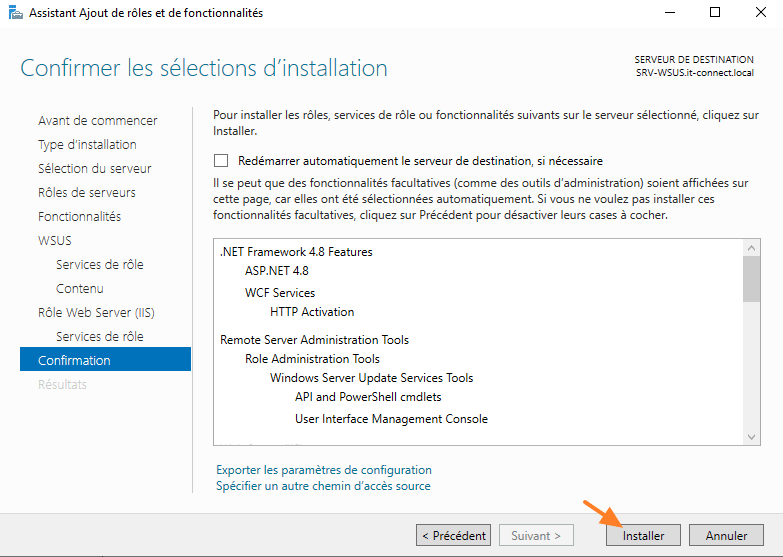Open the Type d'installation step
Screen dimensions: 783x557
point(87,144)
